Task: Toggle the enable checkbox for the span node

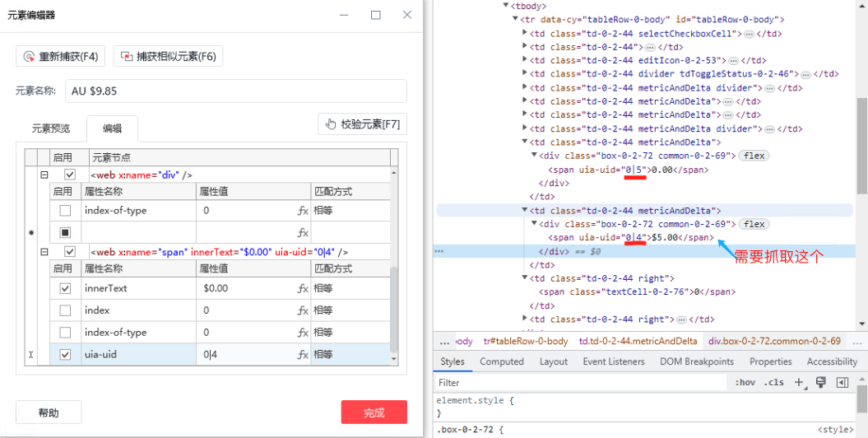Action: pos(70,252)
